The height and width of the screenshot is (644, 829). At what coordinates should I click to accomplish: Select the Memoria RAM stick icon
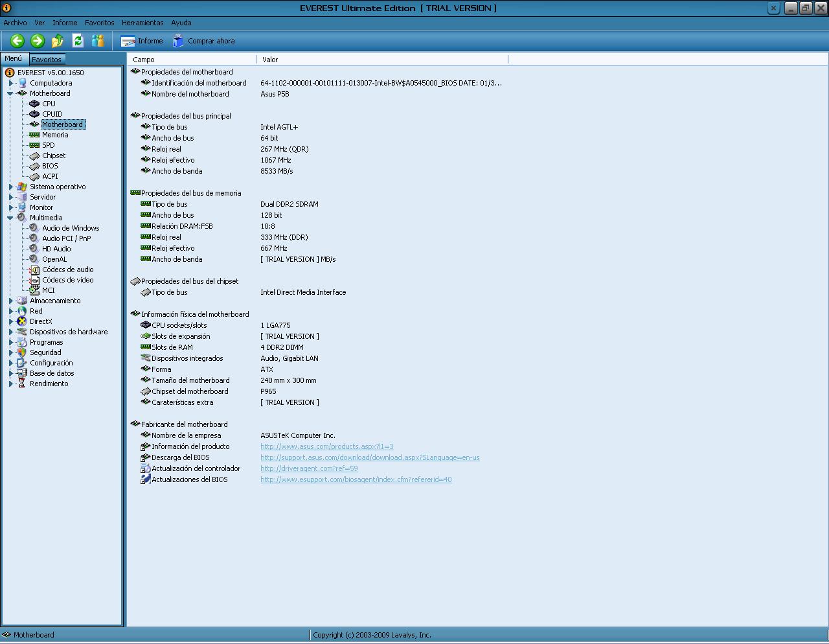point(34,135)
